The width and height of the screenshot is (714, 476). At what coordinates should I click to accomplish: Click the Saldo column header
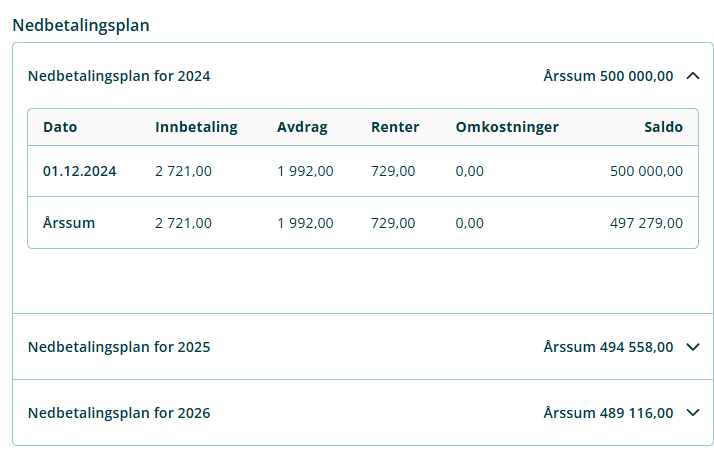point(663,127)
